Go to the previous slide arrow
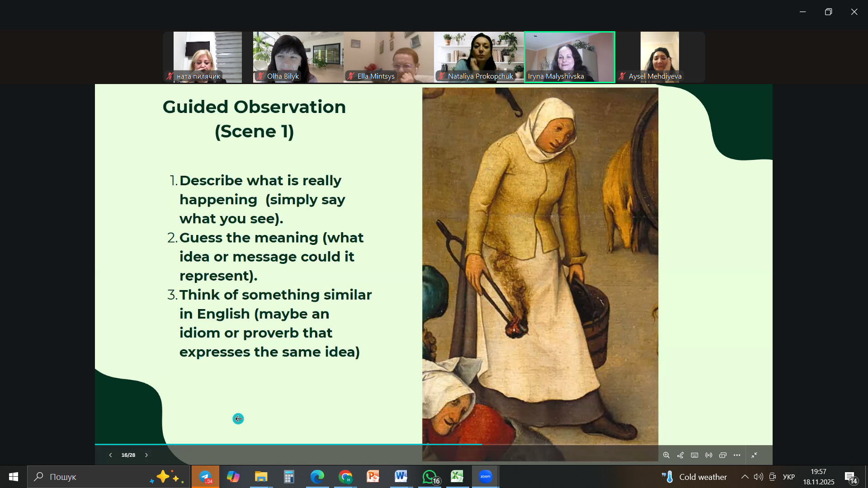This screenshot has width=868, height=488. tap(110, 455)
